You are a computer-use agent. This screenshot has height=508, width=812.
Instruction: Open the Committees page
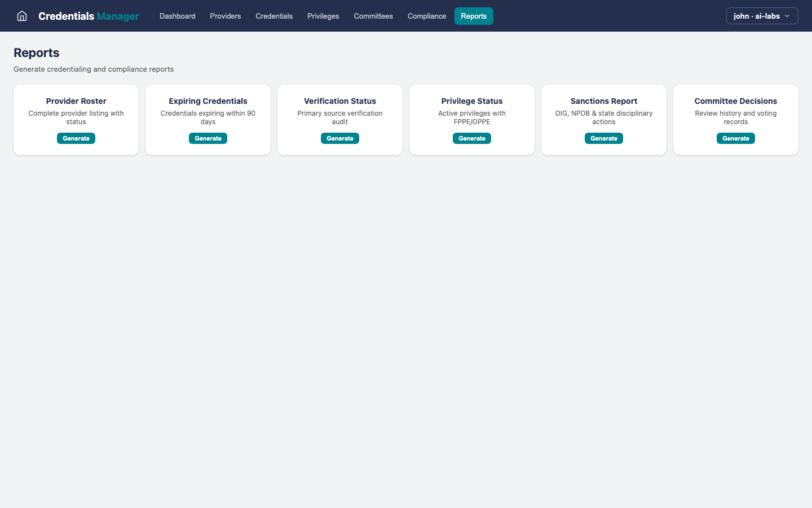373,16
